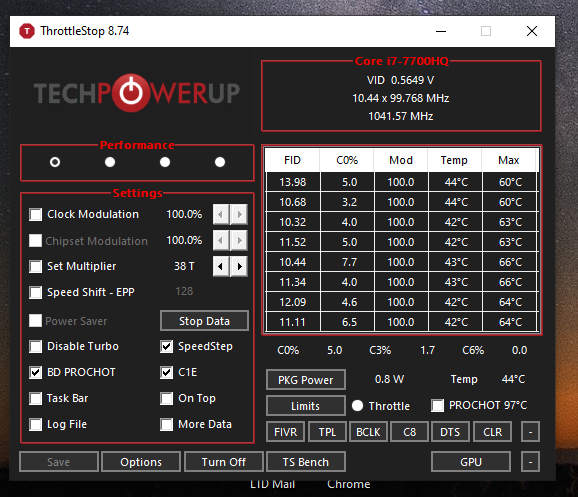The image size is (578, 497).
Task: Click the TechPowerUp power logo
Action: point(131,92)
